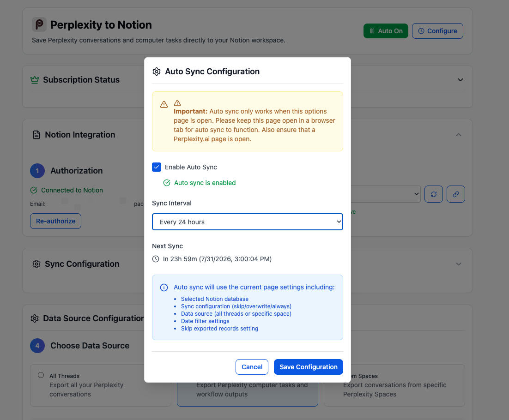Click the gear icon beside the Sync Configuration heading
The width and height of the screenshot is (509, 420).
(36, 264)
